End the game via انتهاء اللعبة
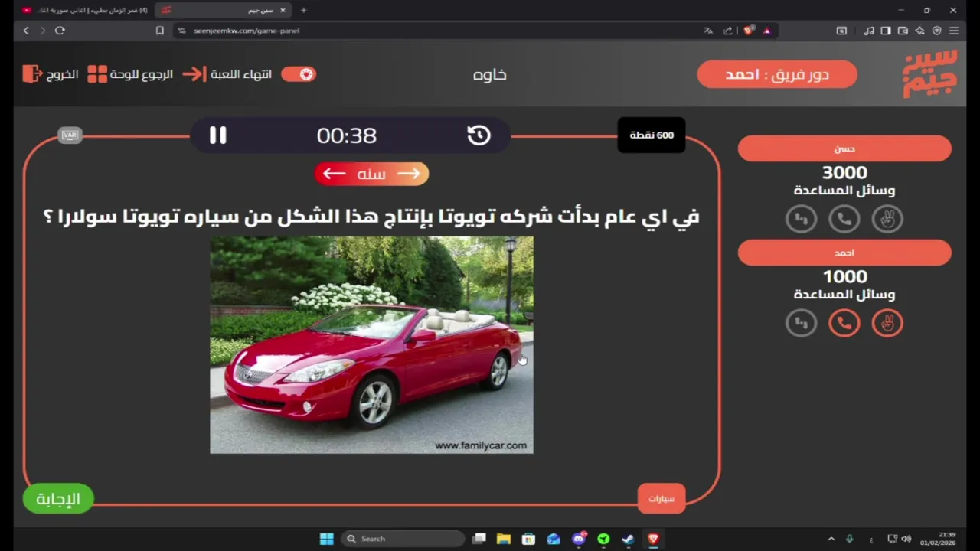This screenshot has width=980, height=551. (x=227, y=74)
